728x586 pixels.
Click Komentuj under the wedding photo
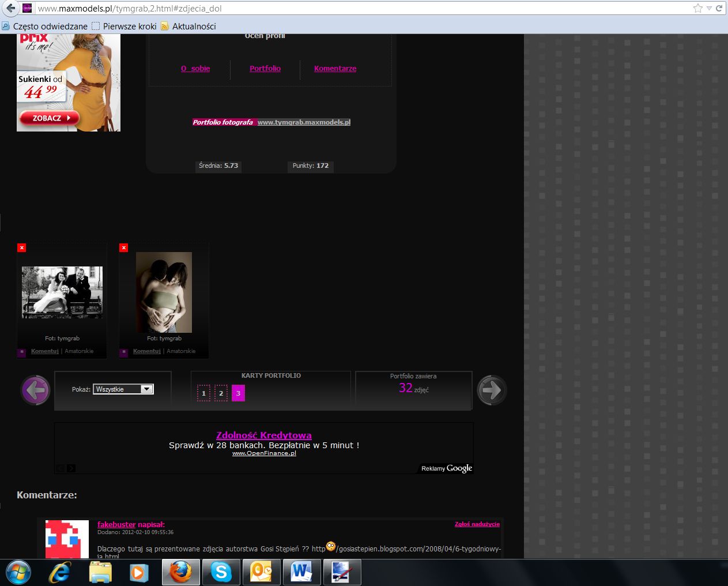[x=45, y=351]
